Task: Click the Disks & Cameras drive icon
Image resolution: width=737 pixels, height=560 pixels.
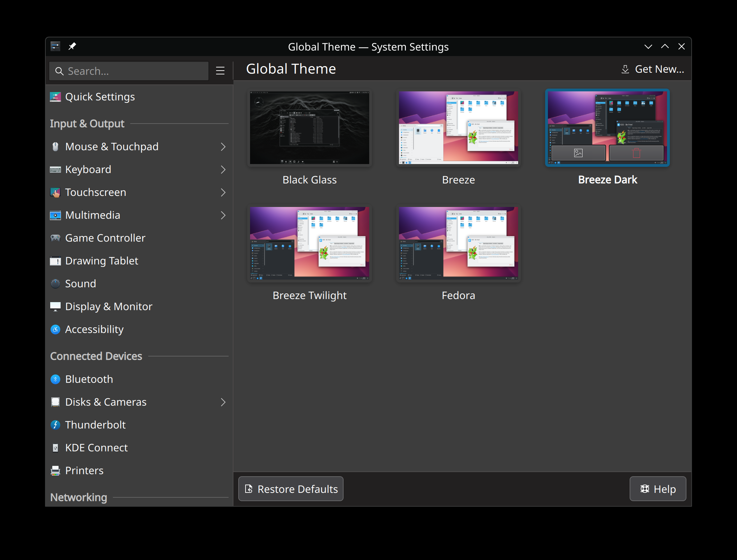Action: click(55, 402)
